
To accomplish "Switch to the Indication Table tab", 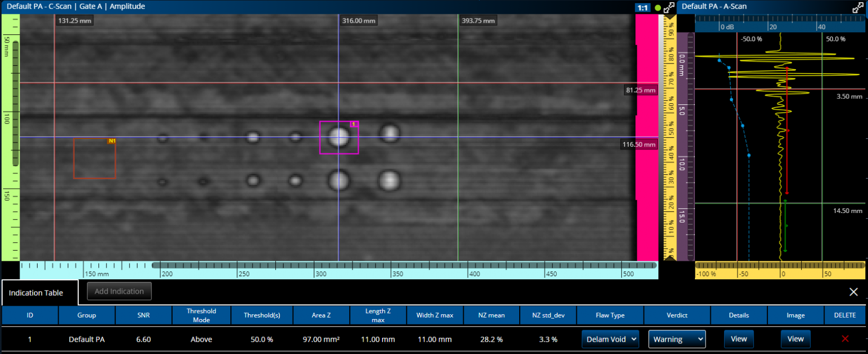I will click(36, 293).
